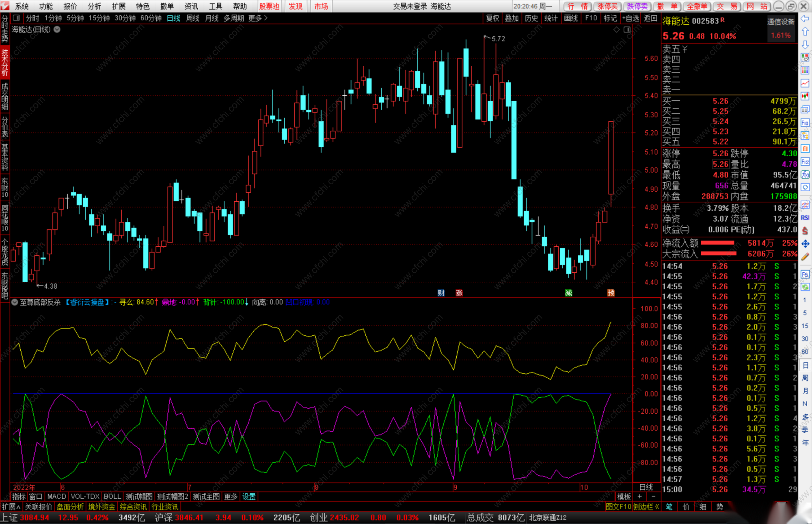
Task: Toggle the side panel icon at chart top-right
Action: click(x=627, y=30)
